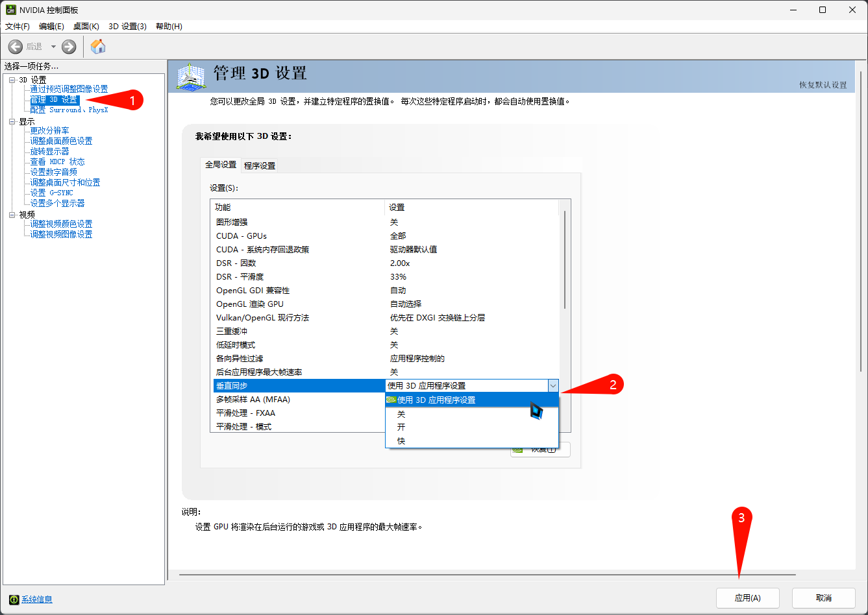
Task: Select 通过预览调整图像设置 in tree
Action: pyautogui.click(x=69, y=89)
